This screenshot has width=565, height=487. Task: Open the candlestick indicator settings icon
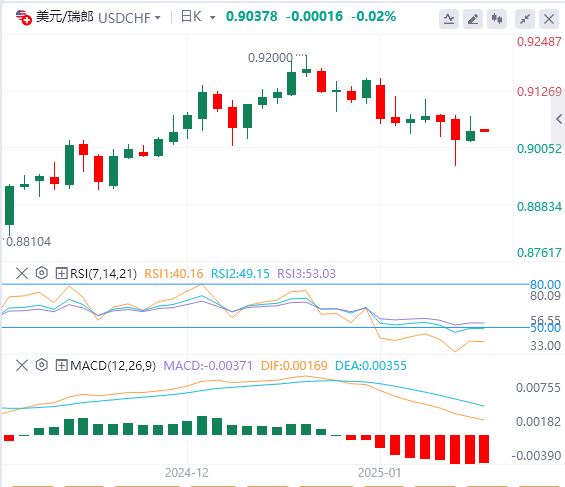click(497, 19)
